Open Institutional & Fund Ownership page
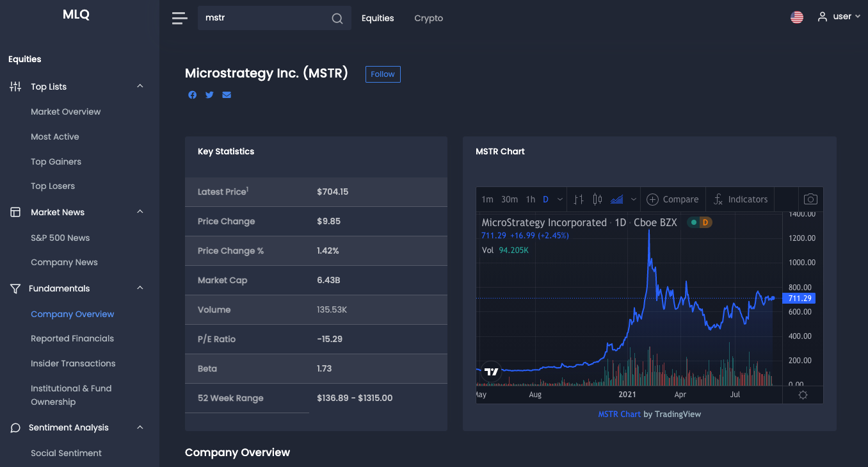The width and height of the screenshot is (868, 467). coord(71,395)
